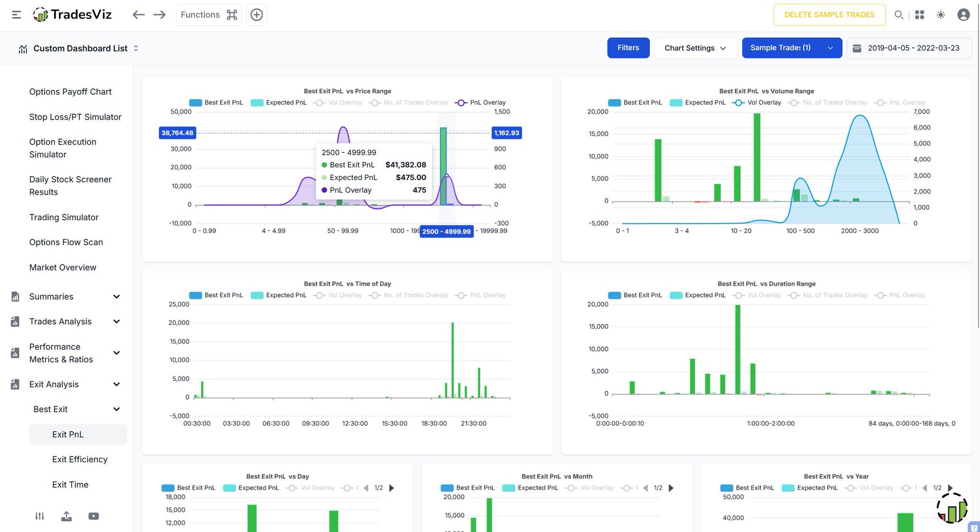The height and width of the screenshot is (532, 980).
Task: Go back with the left arrow
Action: [x=138, y=15]
